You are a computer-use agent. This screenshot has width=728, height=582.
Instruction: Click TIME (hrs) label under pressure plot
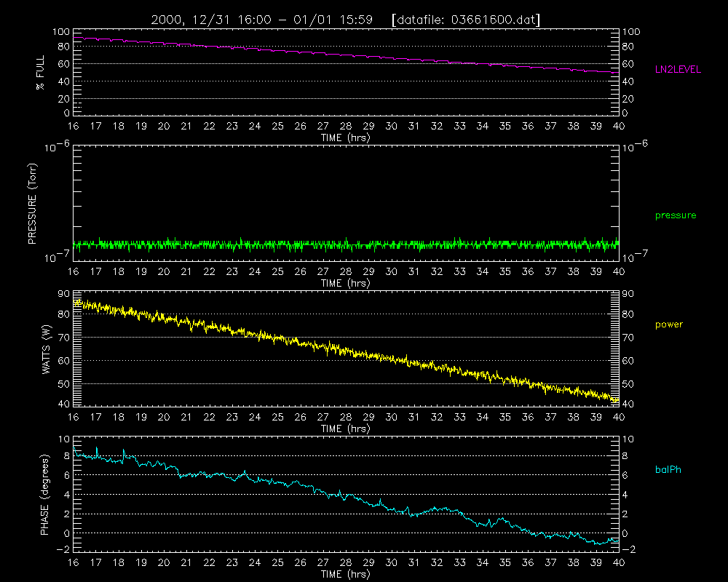[345, 283]
